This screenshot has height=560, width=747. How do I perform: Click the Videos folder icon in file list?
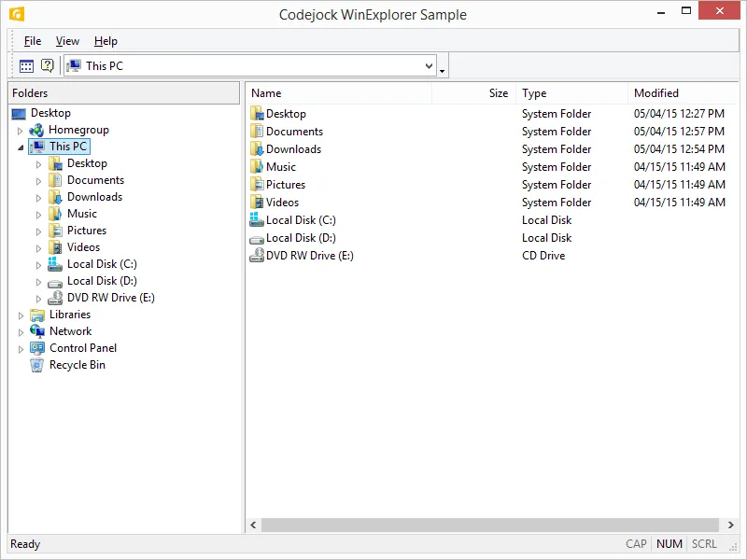(257, 203)
